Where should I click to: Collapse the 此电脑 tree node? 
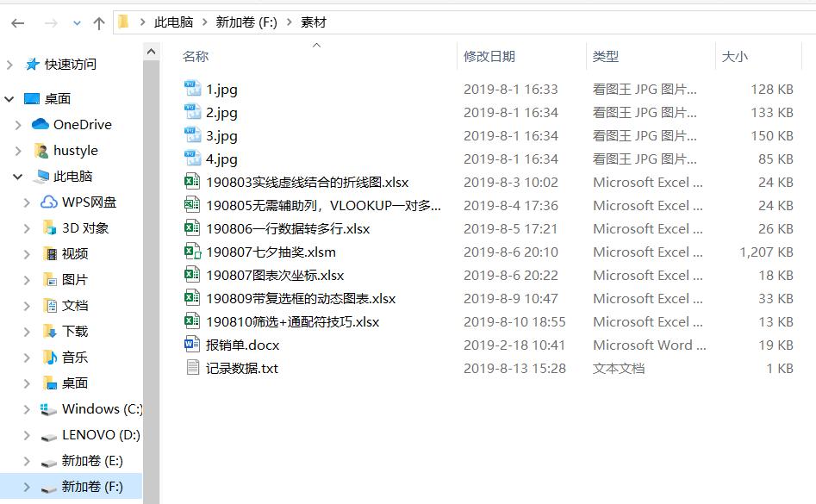19,176
